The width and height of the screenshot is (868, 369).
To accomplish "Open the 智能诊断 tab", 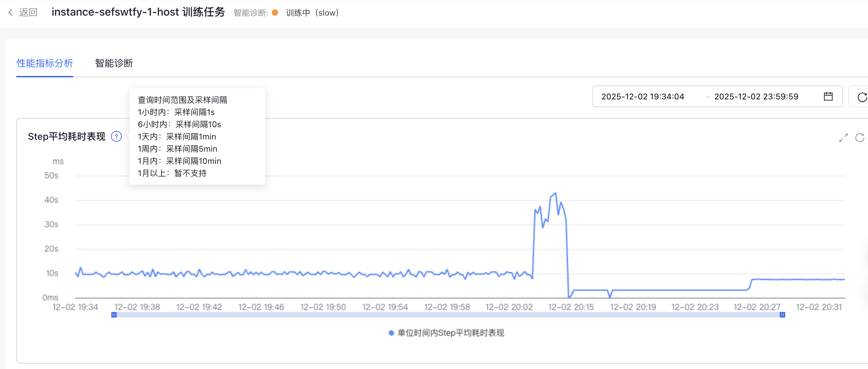I will click(114, 63).
